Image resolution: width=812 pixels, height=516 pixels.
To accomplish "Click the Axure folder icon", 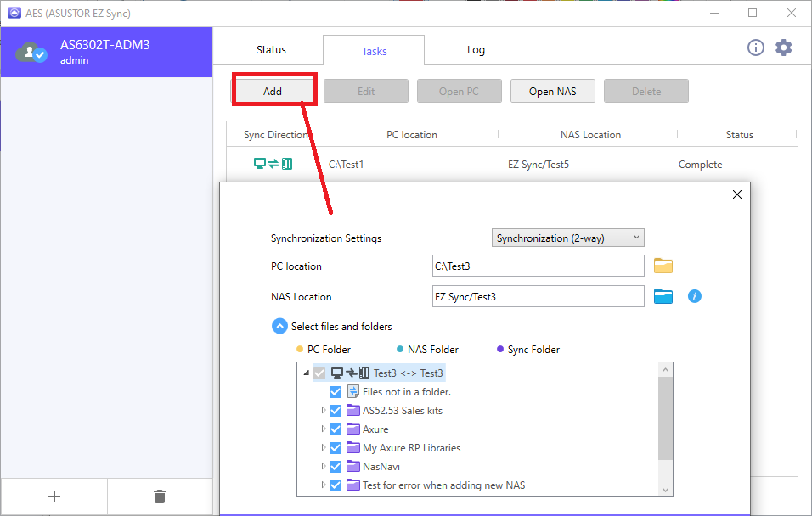I will tap(353, 429).
